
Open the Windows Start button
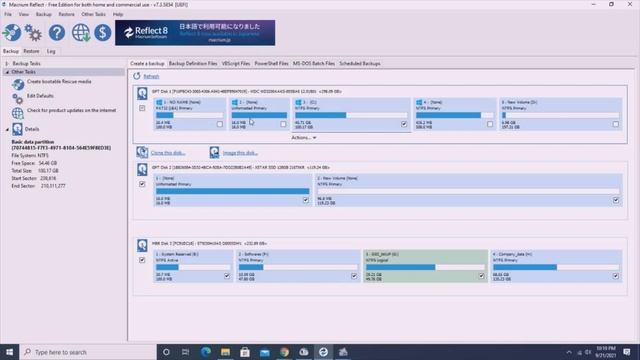9,352
